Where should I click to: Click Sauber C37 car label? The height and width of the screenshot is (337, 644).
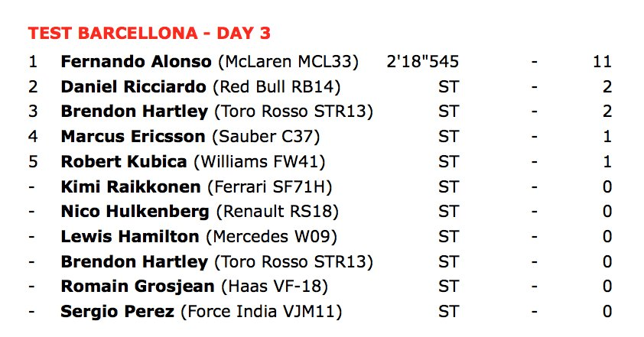tap(266, 137)
